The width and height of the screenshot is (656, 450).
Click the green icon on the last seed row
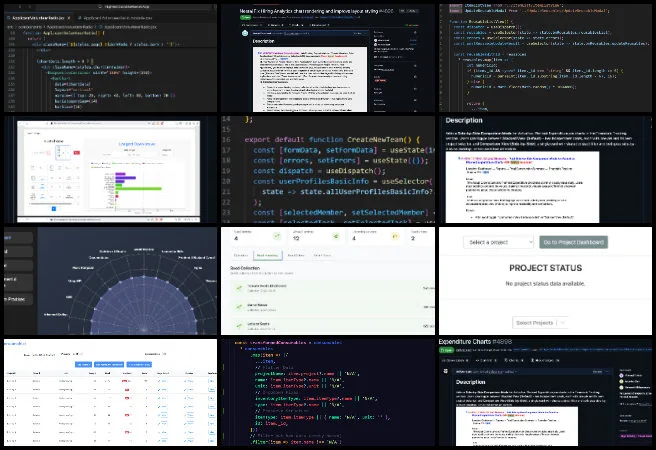(x=239, y=326)
